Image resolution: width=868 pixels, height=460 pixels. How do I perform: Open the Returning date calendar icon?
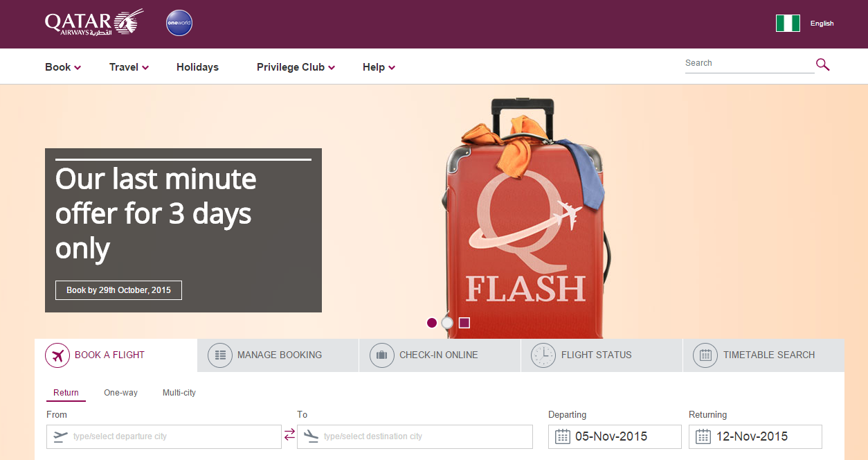[x=703, y=436]
